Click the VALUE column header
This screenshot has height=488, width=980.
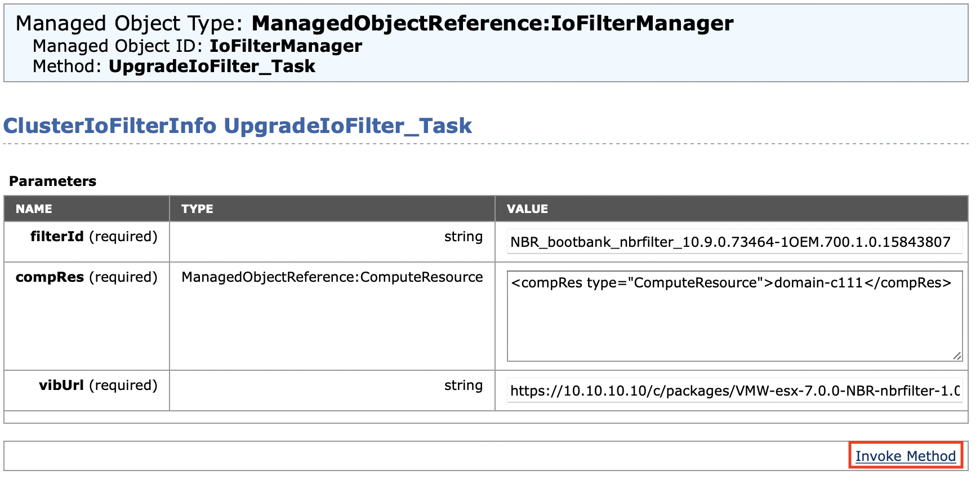pyautogui.click(x=527, y=209)
